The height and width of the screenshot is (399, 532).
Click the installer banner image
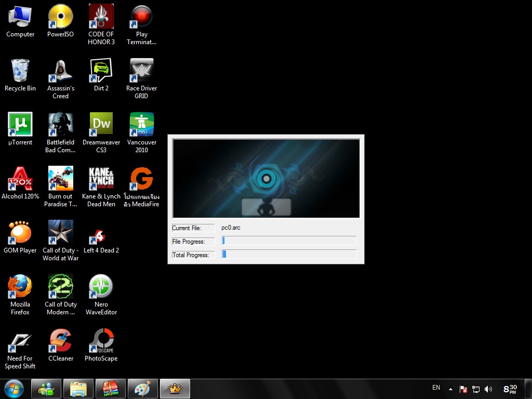pyautogui.click(x=267, y=179)
